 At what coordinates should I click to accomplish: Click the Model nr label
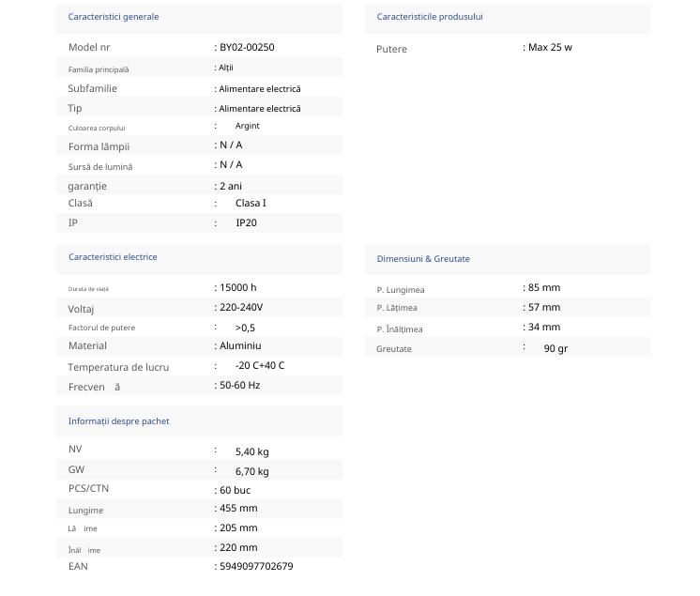coord(89,47)
